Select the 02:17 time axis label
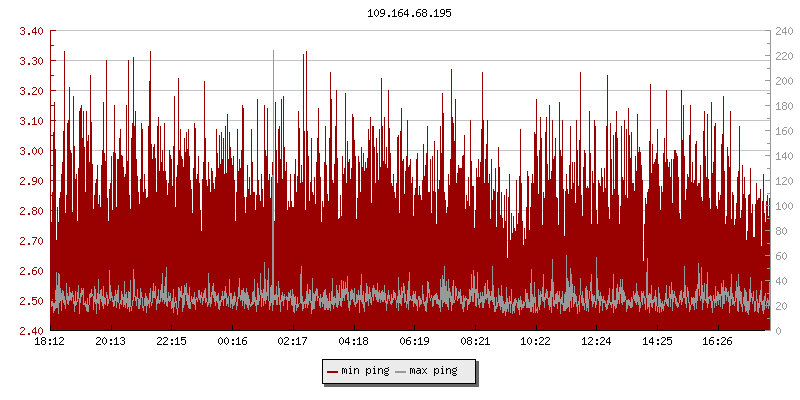This screenshot has height=400, width=800. (x=293, y=342)
